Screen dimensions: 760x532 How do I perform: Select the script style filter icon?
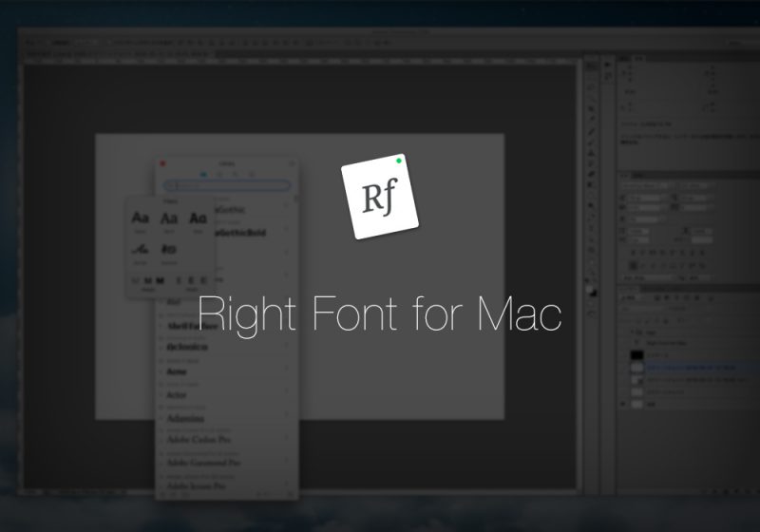point(140,250)
